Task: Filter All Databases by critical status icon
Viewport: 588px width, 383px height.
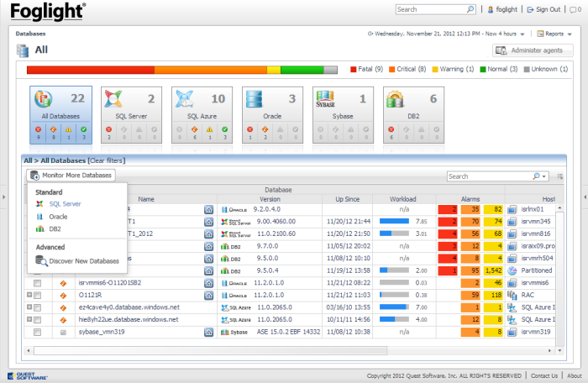Action: [53, 129]
